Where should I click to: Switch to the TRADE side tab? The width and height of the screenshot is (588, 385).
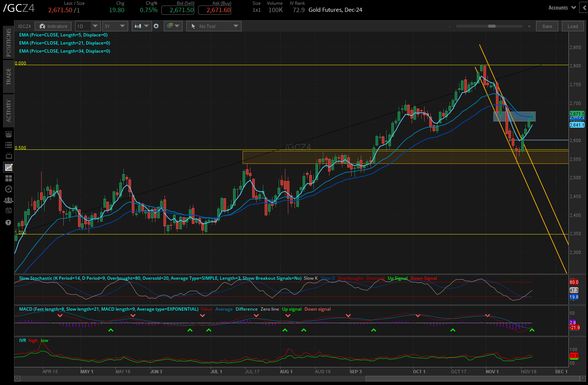pos(8,77)
